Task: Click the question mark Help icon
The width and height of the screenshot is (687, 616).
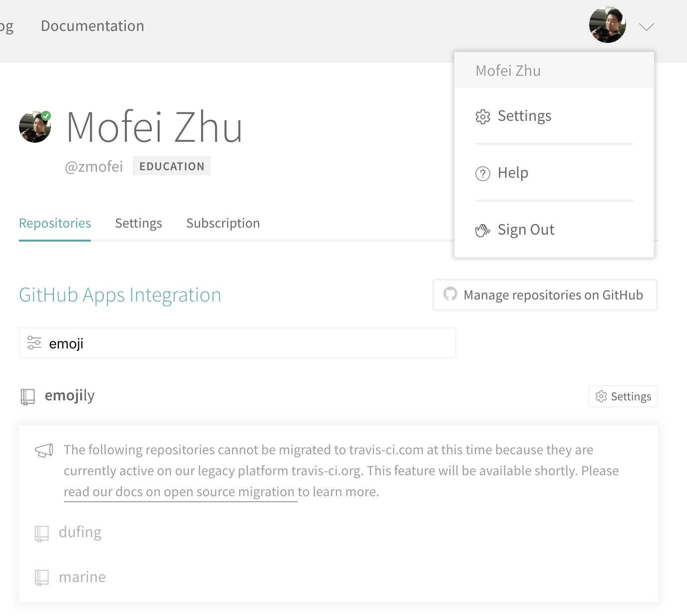Action: 483,174
